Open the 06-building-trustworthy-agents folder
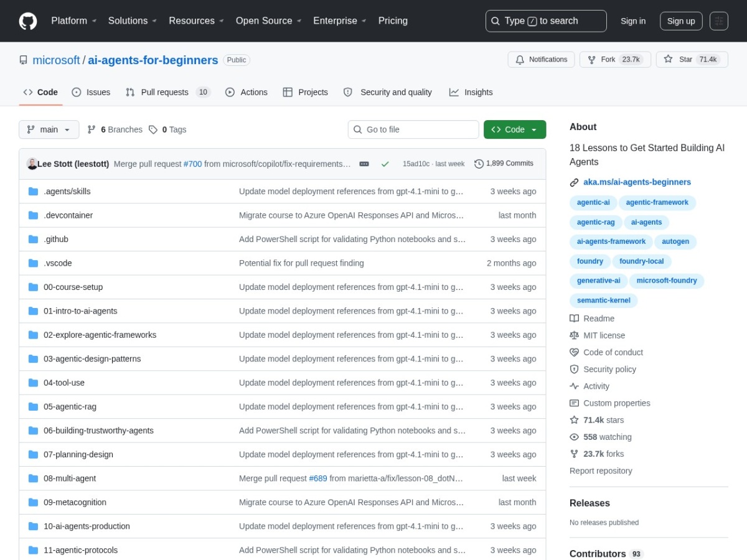The height and width of the screenshot is (560, 747). (98, 431)
